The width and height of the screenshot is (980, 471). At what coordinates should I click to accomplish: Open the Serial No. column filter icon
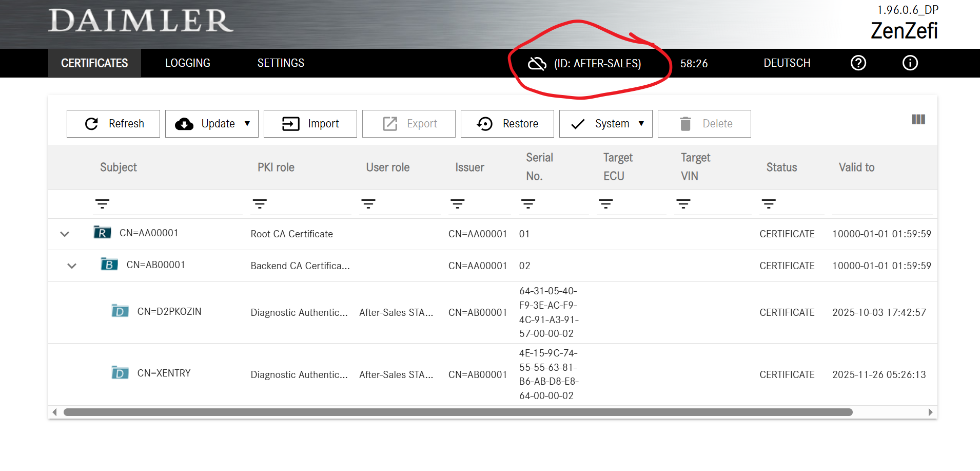tap(528, 204)
